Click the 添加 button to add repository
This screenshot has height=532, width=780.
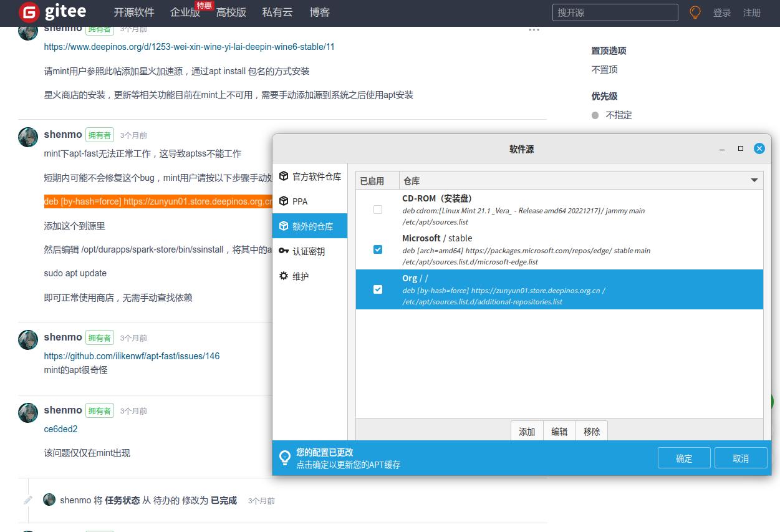(527, 432)
